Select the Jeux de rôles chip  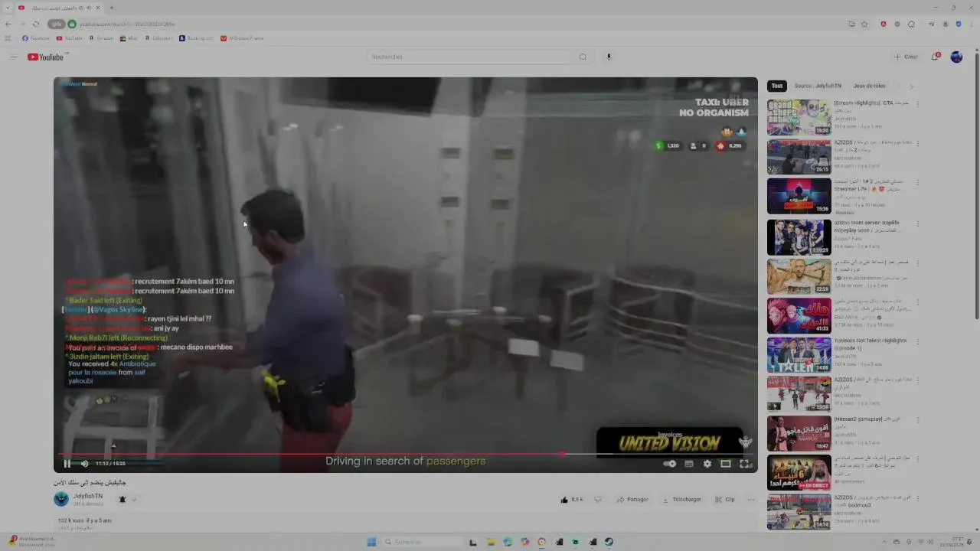coord(870,86)
